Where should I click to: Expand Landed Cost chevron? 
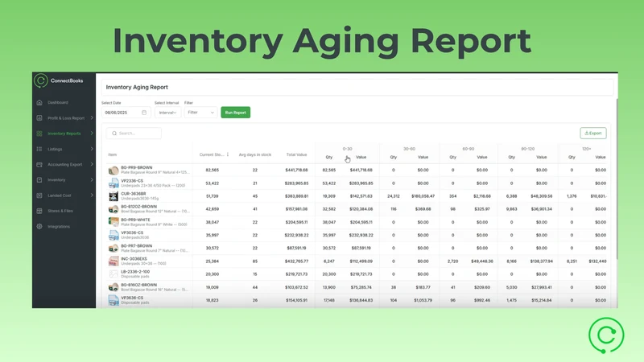pos(92,195)
